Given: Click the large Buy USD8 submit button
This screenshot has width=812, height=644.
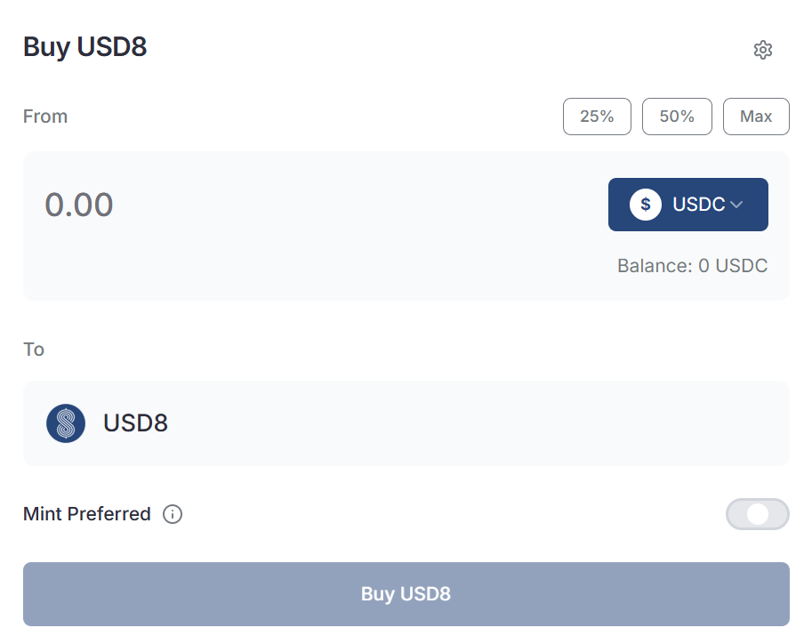Looking at the screenshot, I should (406, 594).
